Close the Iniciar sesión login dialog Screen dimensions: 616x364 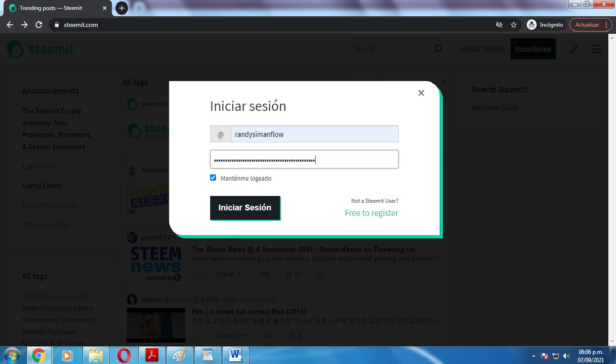pyautogui.click(x=421, y=93)
